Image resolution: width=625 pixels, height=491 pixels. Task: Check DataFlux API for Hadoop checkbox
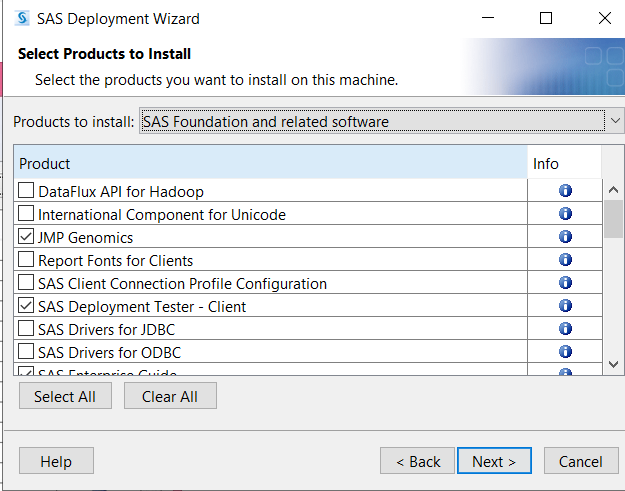[26, 191]
